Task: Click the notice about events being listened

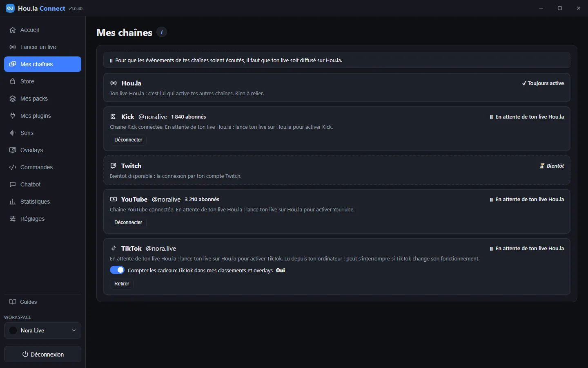Action: coord(337,60)
